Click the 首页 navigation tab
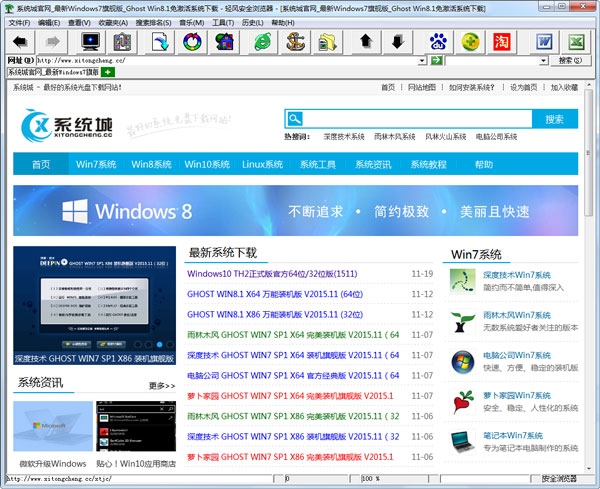The width and height of the screenshot is (600, 489). (41, 164)
